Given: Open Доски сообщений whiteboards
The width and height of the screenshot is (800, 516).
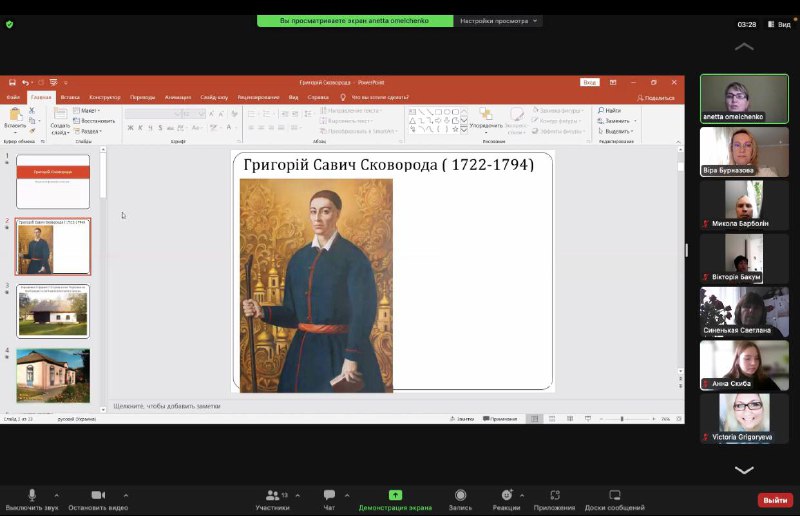Looking at the screenshot, I should click(x=615, y=500).
